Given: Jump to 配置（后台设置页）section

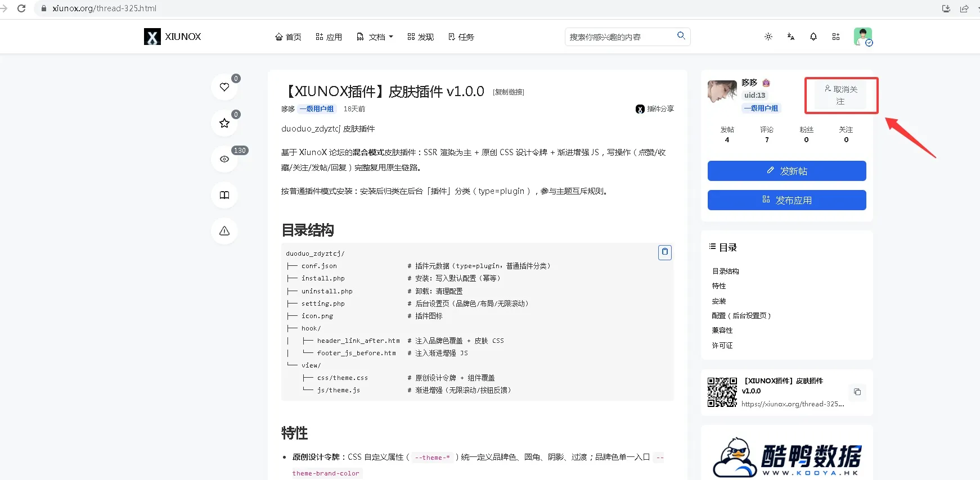Looking at the screenshot, I should click(741, 316).
